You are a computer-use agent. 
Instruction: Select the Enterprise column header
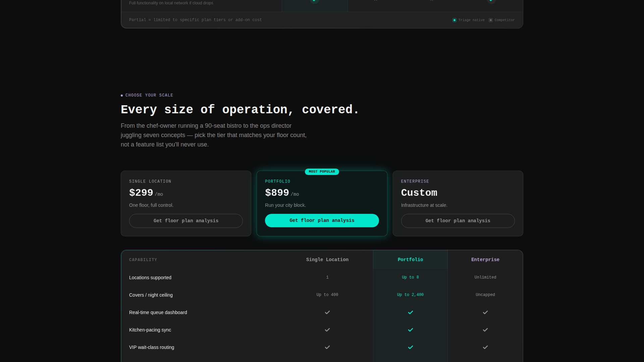[x=485, y=260]
